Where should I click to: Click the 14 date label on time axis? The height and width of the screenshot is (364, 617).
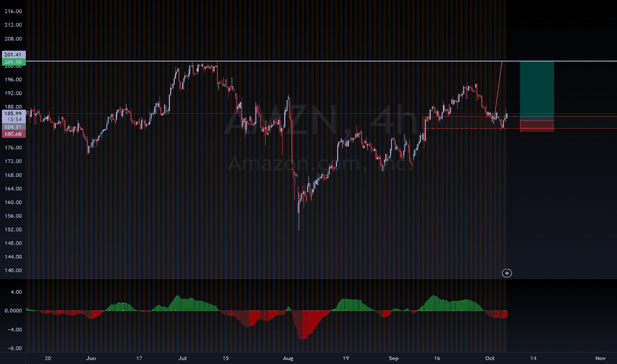pos(533,358)
